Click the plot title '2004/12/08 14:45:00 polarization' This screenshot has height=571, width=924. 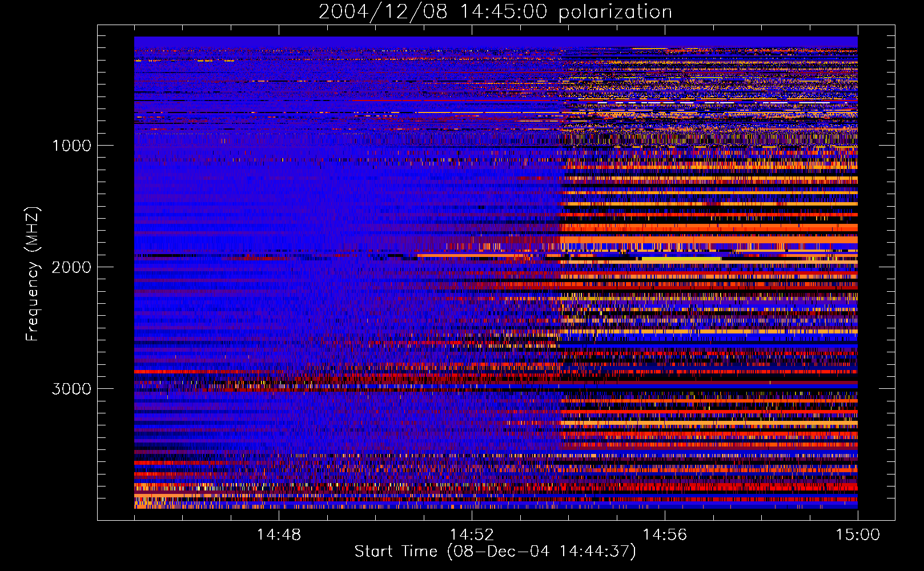pos(495,11)
